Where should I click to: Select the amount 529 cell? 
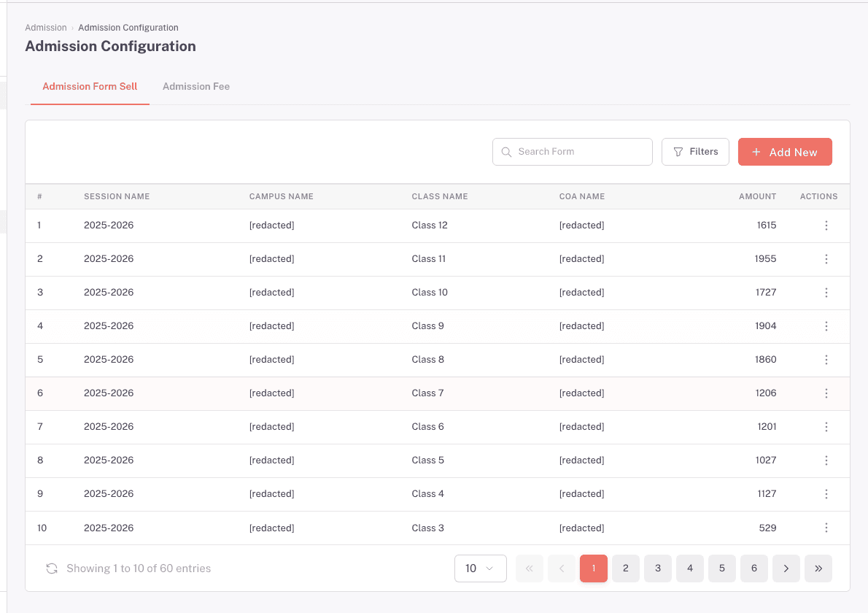[x=767, y=528]
